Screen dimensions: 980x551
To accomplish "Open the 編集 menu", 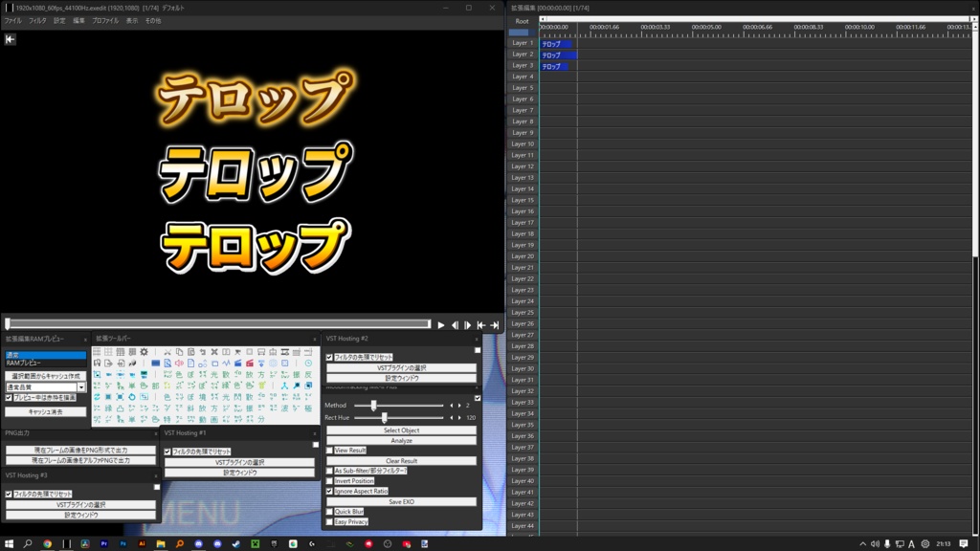I will pos(78,21).
